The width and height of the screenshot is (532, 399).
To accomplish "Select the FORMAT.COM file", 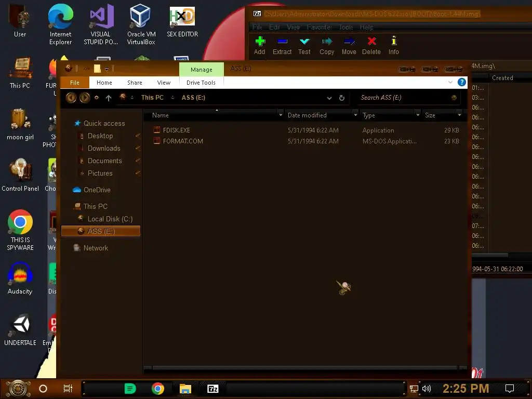I will tap(183, 141).
